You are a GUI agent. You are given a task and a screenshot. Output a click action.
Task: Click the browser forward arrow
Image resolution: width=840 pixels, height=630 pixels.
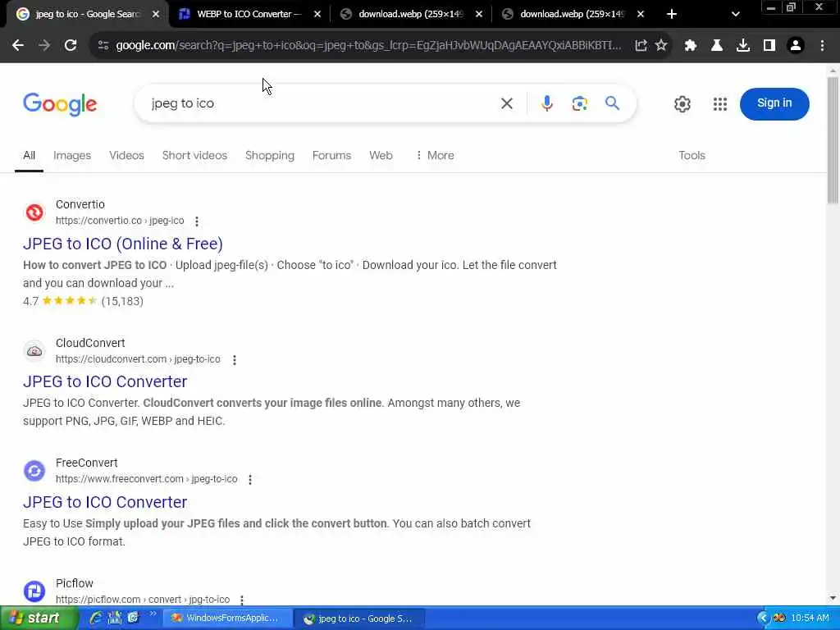44,46
